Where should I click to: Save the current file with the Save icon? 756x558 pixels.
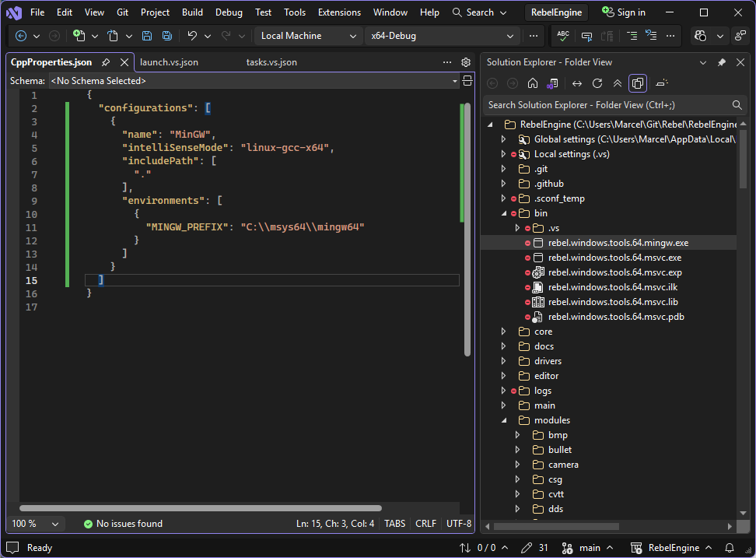pyautogui.click(x=147, y=36)
